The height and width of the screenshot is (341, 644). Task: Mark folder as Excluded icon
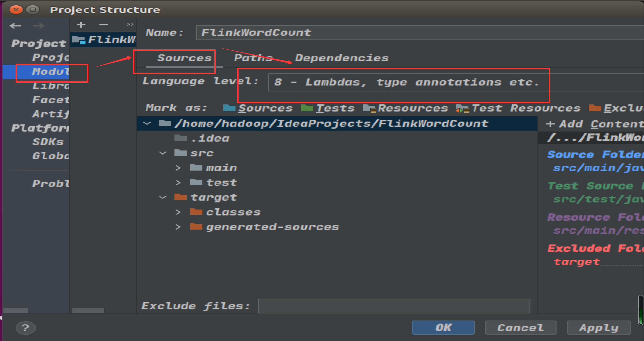[595, 108]
